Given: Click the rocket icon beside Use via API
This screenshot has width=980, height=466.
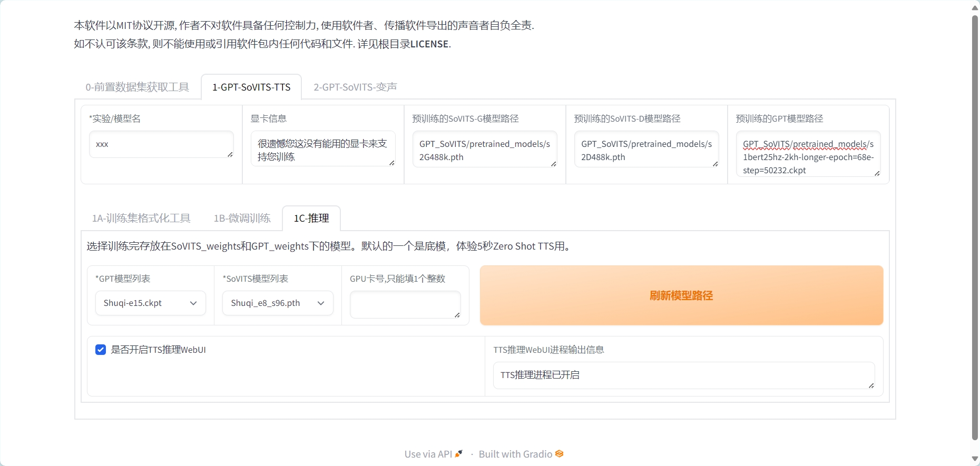Looking at the screenshot, I should [x=459, y=454].
